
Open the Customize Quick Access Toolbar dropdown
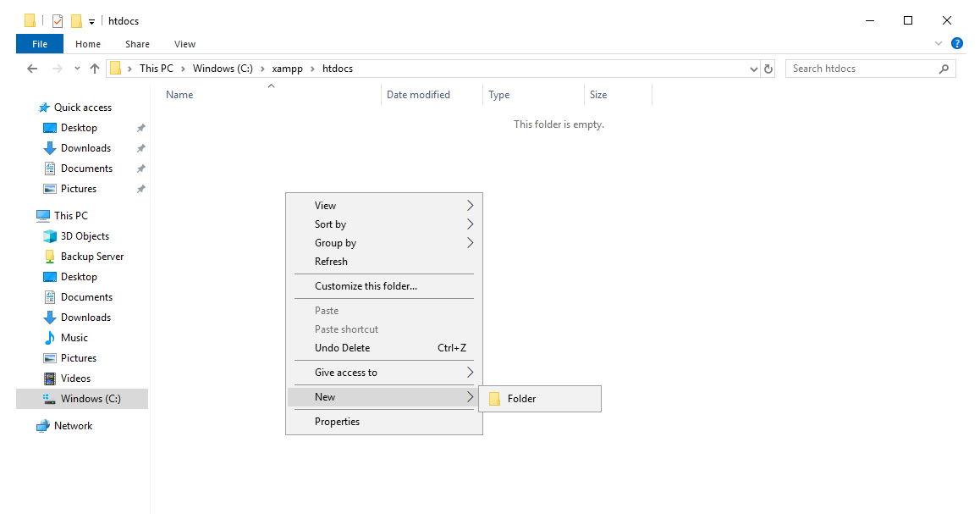click(x=91, y=22)
